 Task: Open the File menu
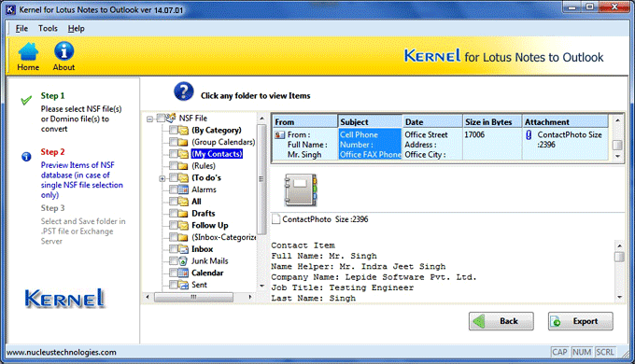pos(21,28)
